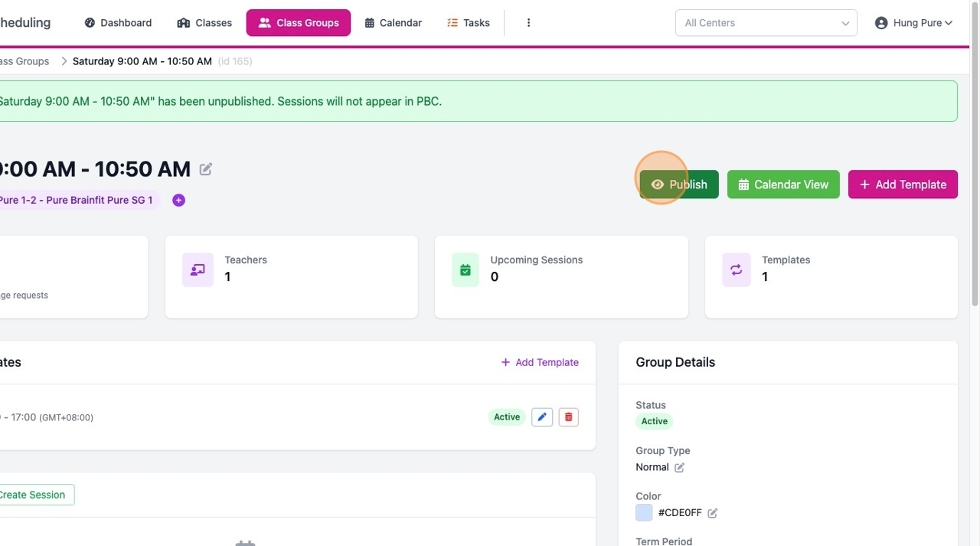Click the pink Add Template button
Viewport: 980px width, 546px height.
tap(903, 185)
